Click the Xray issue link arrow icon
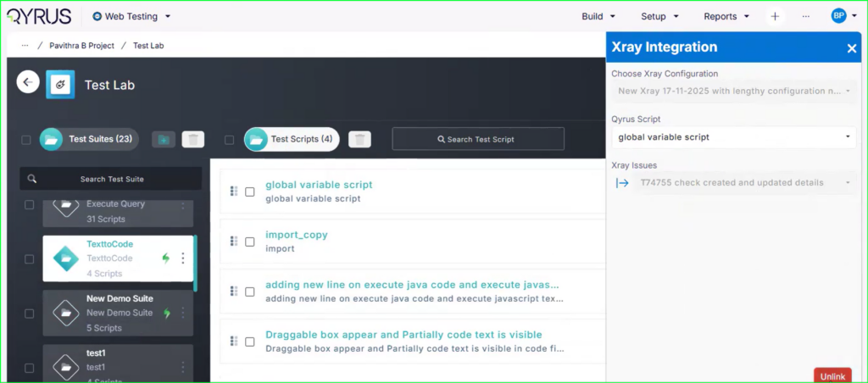The width and height of the screenshot is (868, 383). point(622,183)
